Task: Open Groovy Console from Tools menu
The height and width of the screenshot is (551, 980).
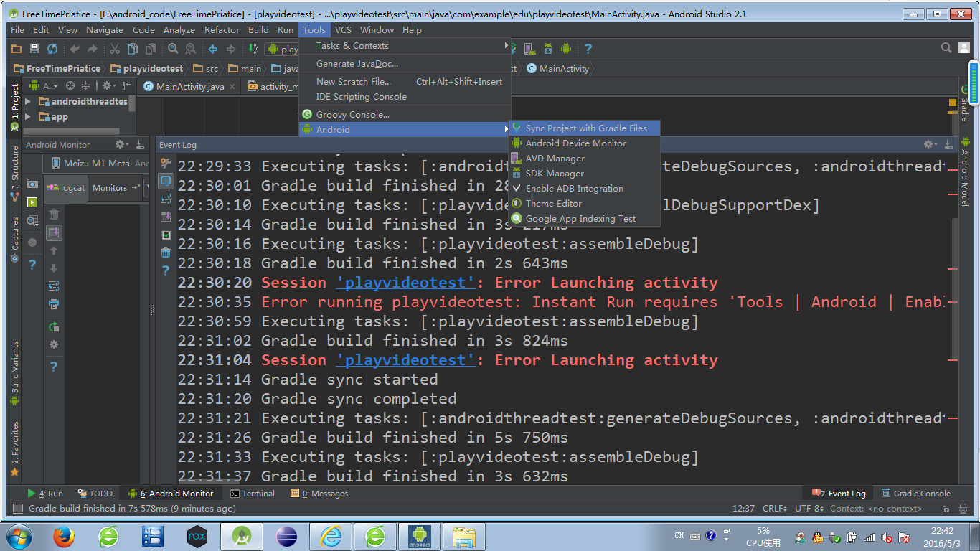Action: coord(405,114)
